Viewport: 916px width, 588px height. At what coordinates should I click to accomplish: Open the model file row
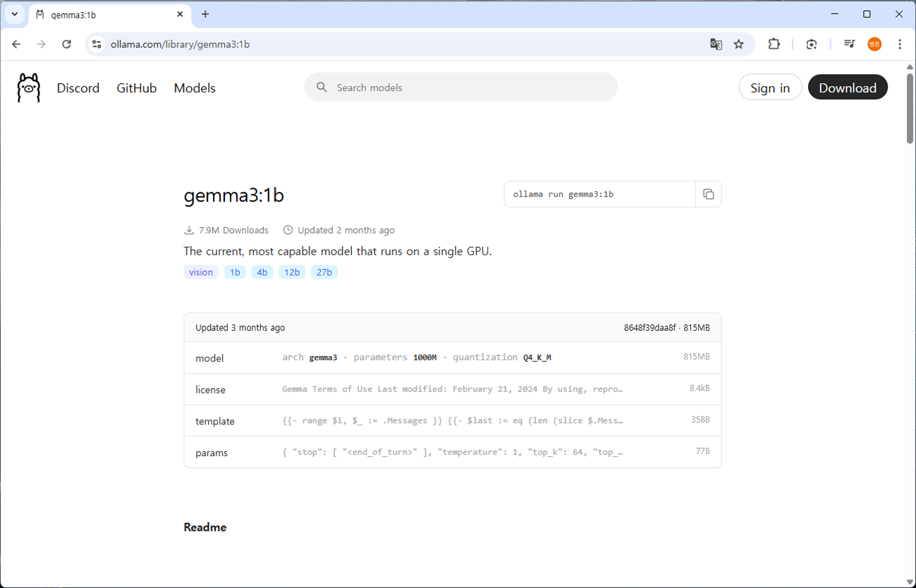[x=453, y=357]
